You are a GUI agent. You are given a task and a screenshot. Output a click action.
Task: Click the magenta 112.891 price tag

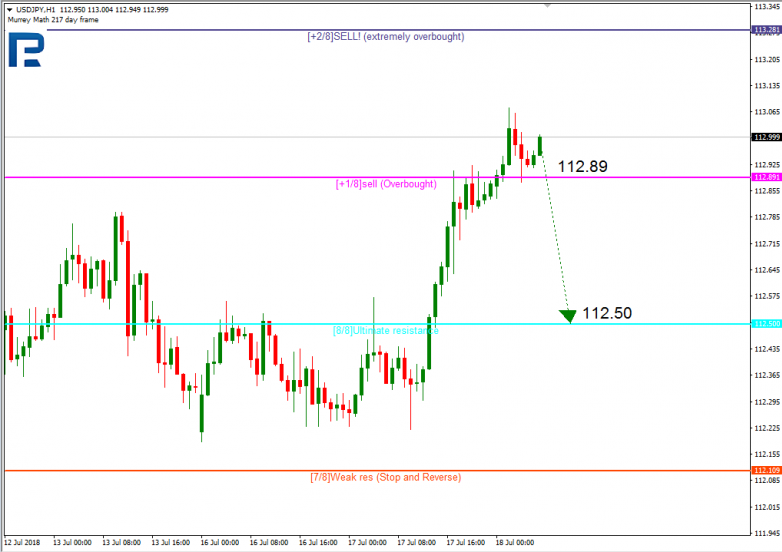click(767, 177)
